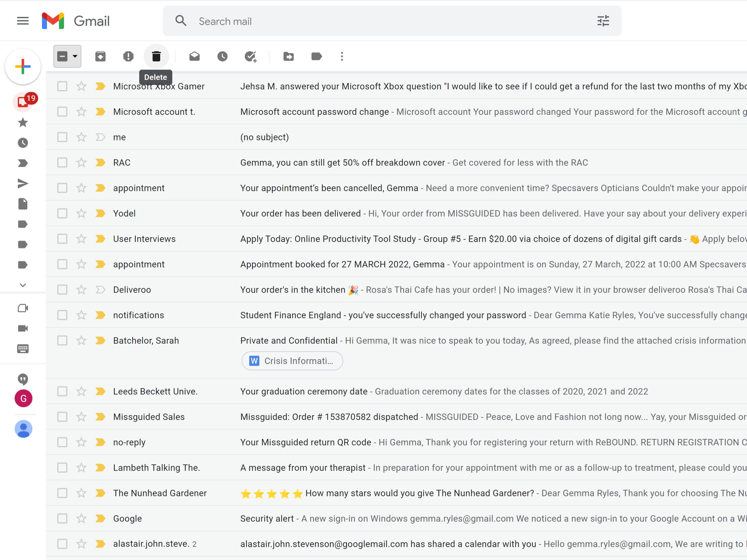The height and width of the screenshot is (560, 747).
Task: Open Drafts in the sidebar
Action: pos(23,204)
